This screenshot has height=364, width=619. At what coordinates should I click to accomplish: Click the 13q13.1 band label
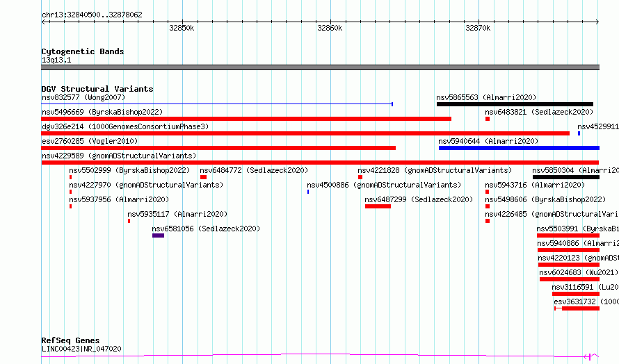56,60
